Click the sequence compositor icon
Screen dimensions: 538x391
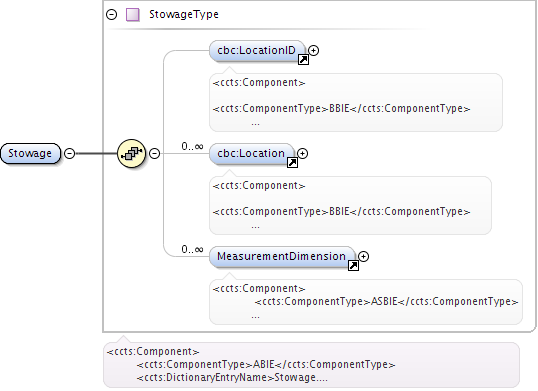(x=131, y=153)
